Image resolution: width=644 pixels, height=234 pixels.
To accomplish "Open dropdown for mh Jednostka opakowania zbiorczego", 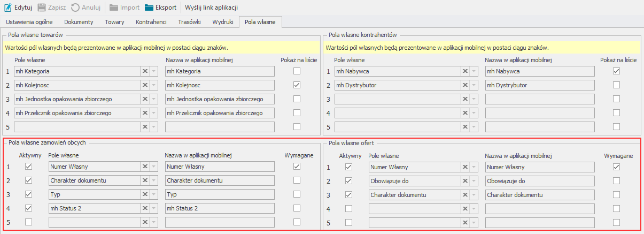I will 154,99.
